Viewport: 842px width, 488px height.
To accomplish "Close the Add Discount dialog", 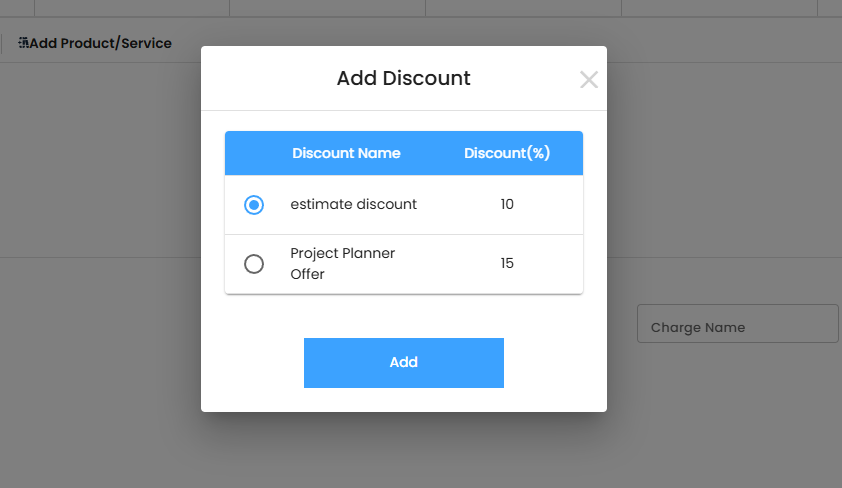I will [x=589, y=80].
